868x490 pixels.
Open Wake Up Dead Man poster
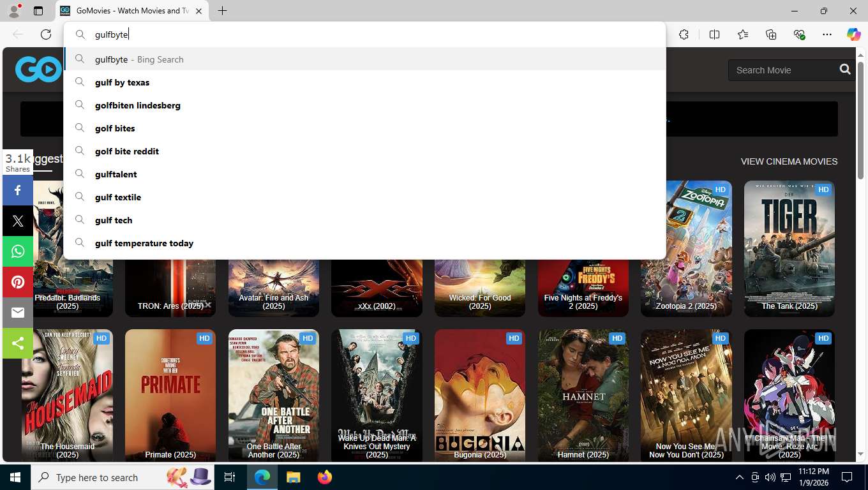[x=377, y=396]
